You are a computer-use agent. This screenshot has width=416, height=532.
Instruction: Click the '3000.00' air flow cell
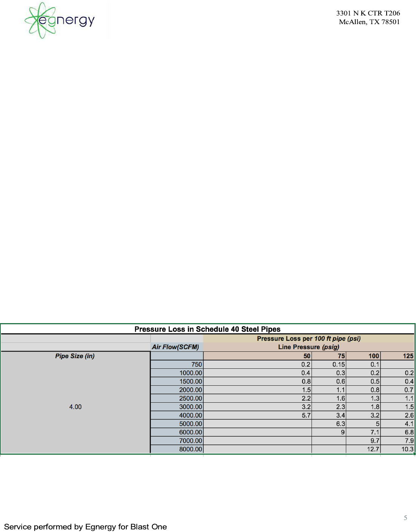coord(177,407)
